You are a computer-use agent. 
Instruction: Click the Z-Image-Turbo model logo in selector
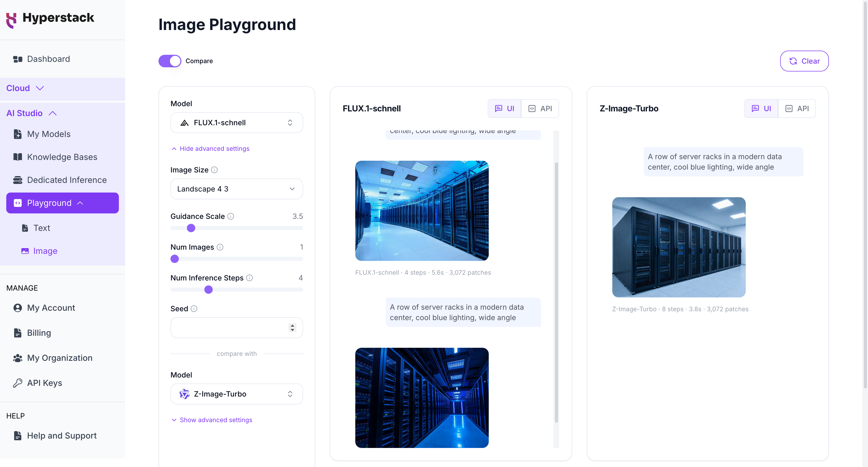184,394
